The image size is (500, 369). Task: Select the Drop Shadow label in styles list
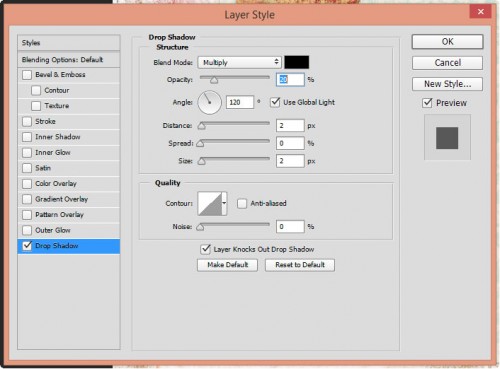[x=57, y=246]
